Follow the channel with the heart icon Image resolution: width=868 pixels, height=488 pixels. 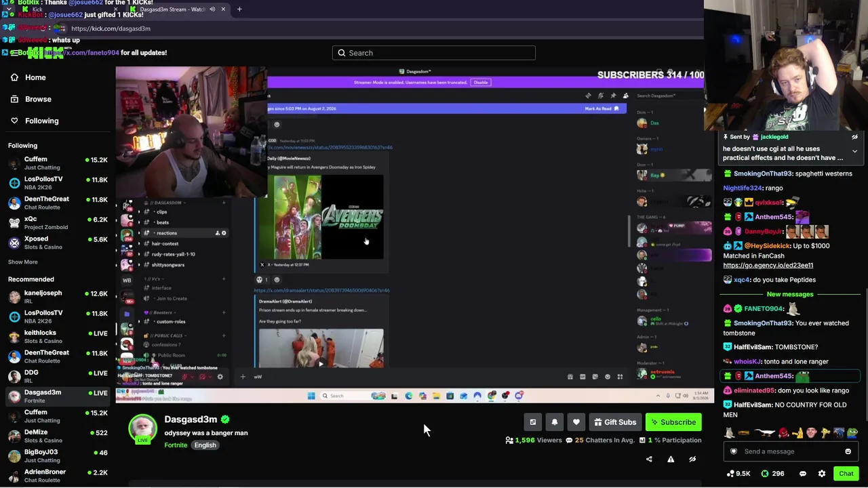pos(576,422)
